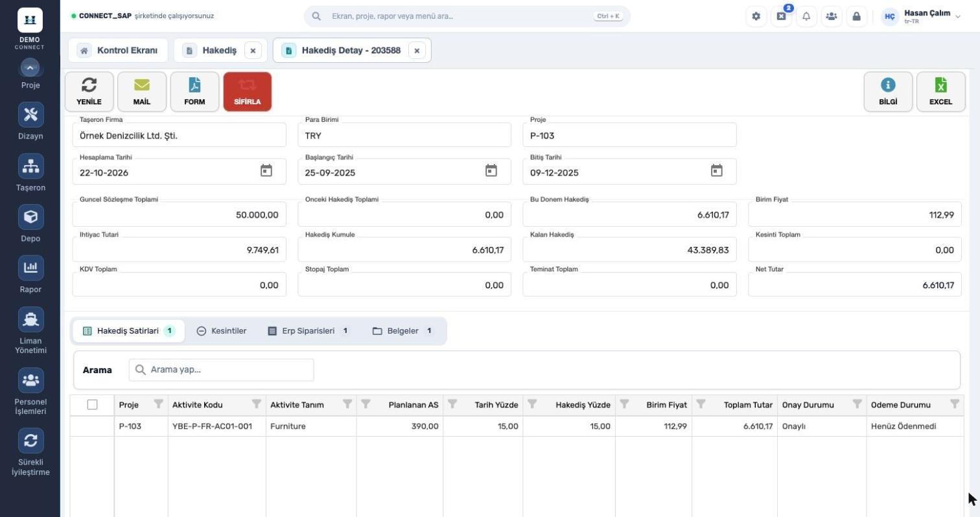This screenshot has width=980, height=517.
Task: Click the YENİLE refresh button
Action: click(x=89, y=91)
